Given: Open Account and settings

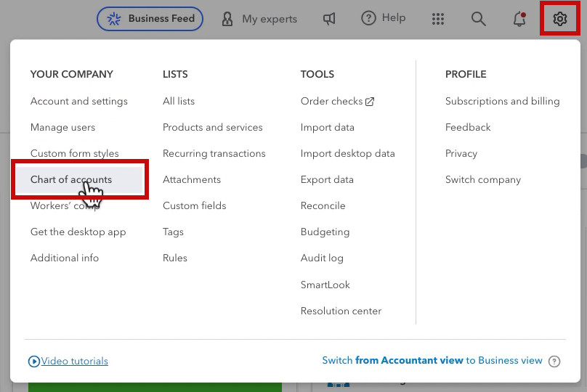Looking at the screenshot, I should [x=79, y=102].
